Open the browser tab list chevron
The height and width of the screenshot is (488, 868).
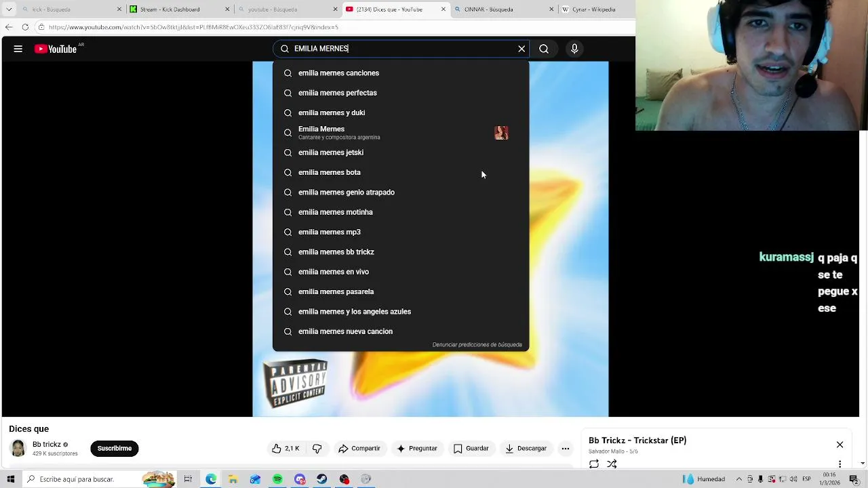tap(9, 9)
